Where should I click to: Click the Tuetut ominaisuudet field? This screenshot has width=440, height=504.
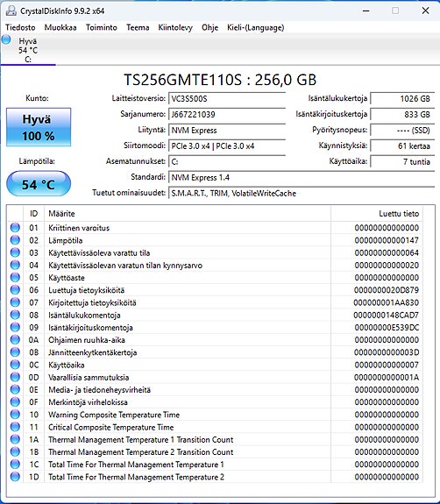(x=302, y=193)
